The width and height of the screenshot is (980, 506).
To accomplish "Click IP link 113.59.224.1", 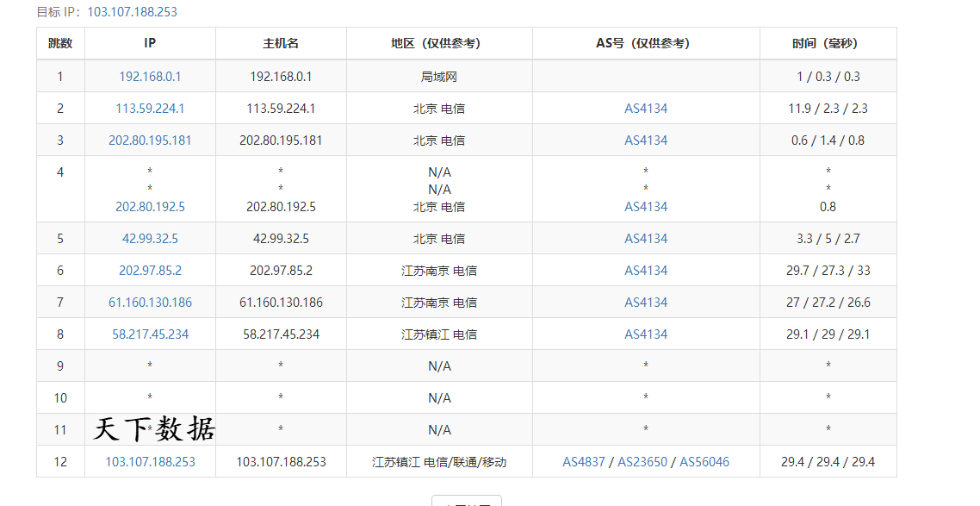I will 150,109.
